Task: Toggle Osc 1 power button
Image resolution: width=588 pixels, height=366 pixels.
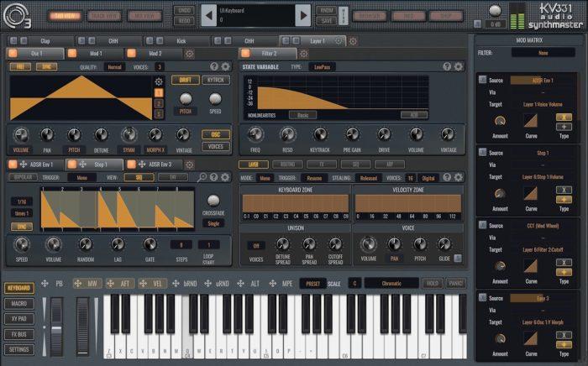Action: click(13, 54)
